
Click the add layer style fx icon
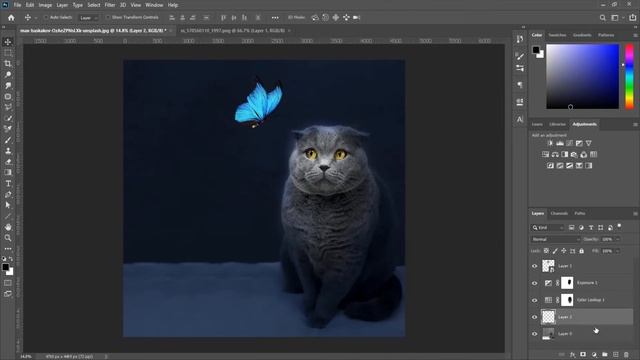point(572,355)
